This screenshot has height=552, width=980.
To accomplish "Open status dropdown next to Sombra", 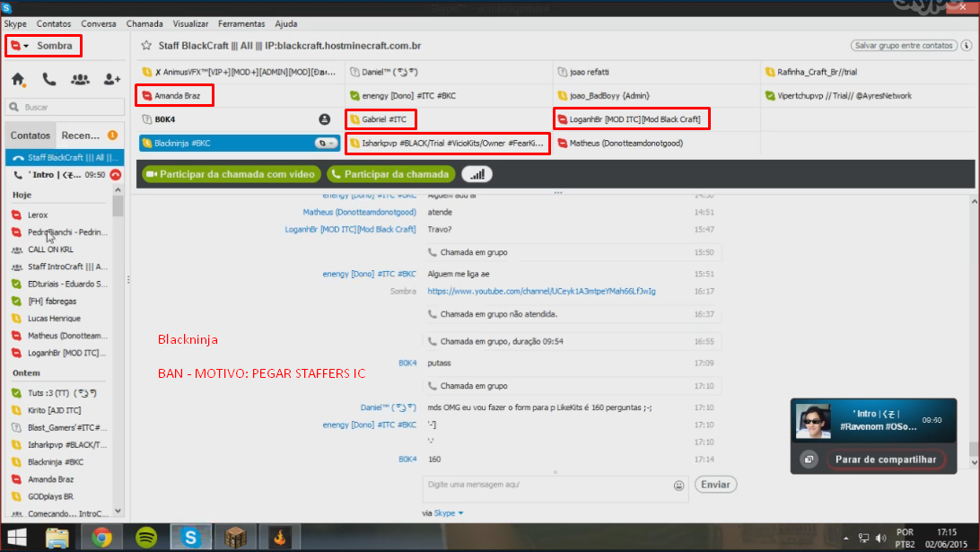I will point(26,46).
